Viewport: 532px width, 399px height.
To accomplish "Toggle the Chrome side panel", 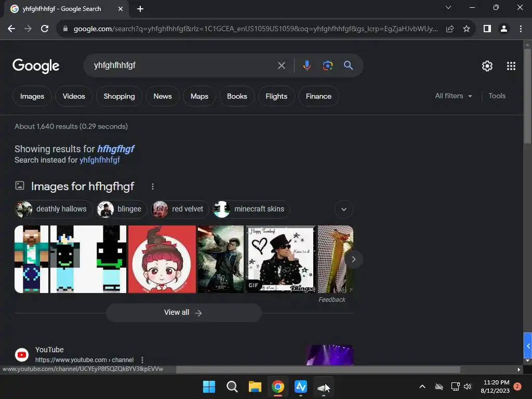I will (x=487, y=29).
